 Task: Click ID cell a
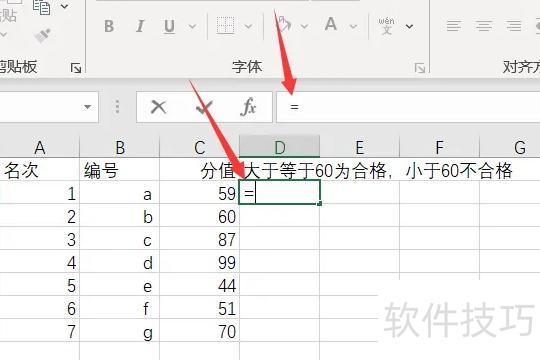click(120, 193)
